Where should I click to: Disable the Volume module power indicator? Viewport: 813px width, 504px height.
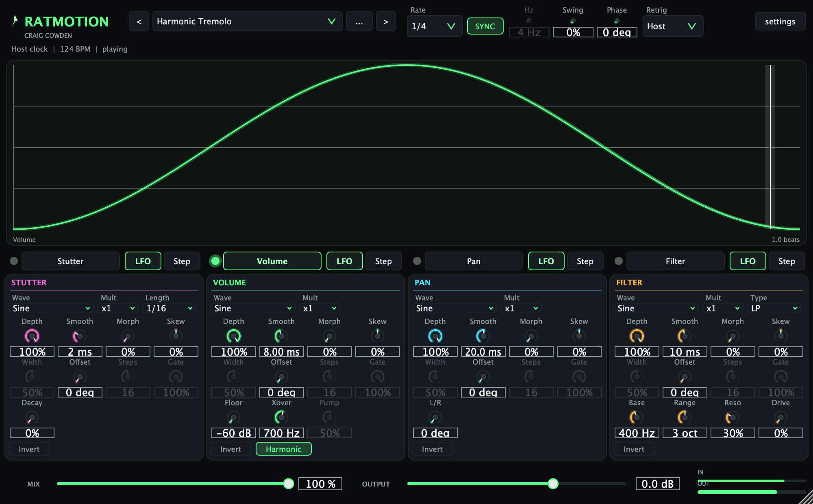(215, 261)
